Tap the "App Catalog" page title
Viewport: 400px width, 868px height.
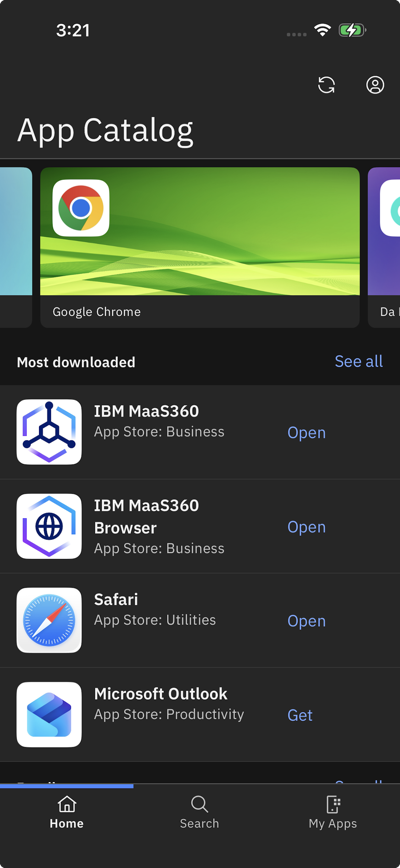coord(105,132)
